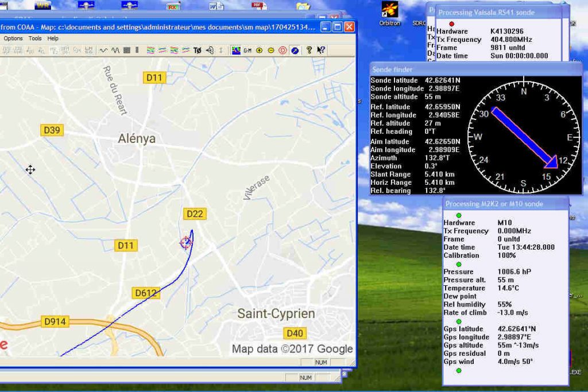This screenshot has width=588, height=392.
Task: Click the folder desktop icon
Action: coord(303,6)
